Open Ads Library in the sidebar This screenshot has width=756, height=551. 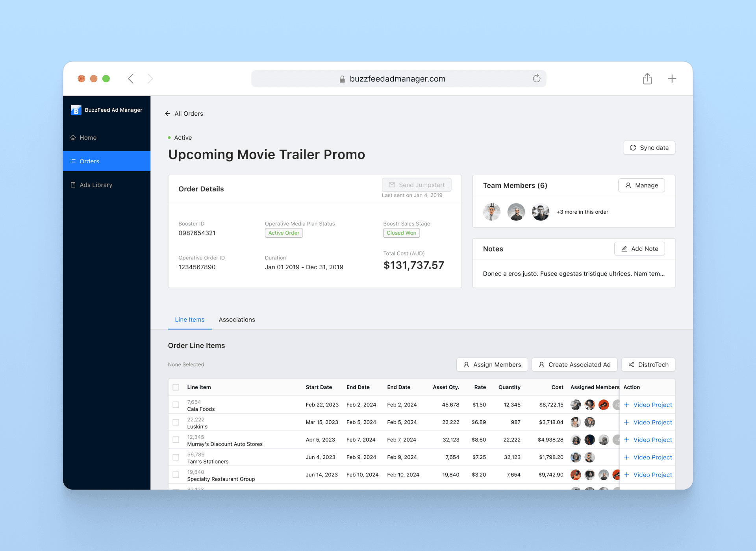(107, 185)
